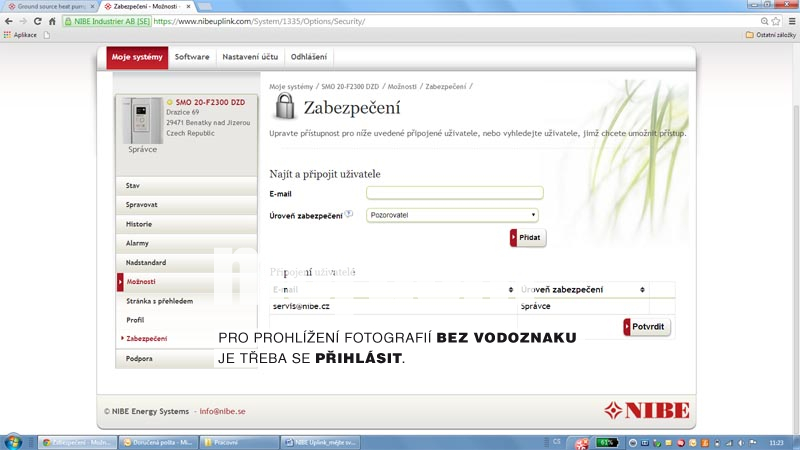This screenshot has width=800, height=450.
Task: Bookmark page using the star icon
Action: pos(775,21)
